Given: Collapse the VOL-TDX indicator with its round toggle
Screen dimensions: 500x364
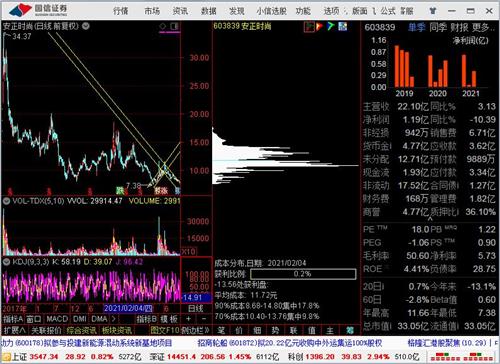Looking at the screenshot, I should 6,201.
